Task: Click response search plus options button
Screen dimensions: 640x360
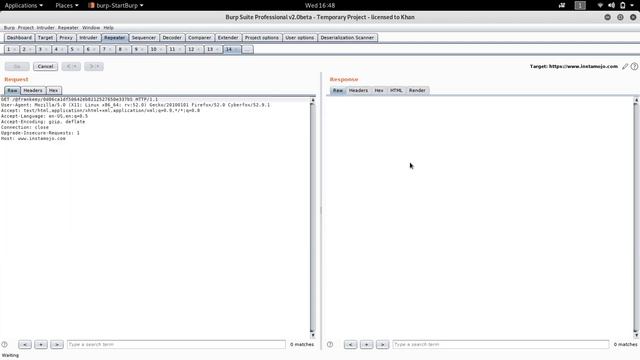Action: pos(367,344)
